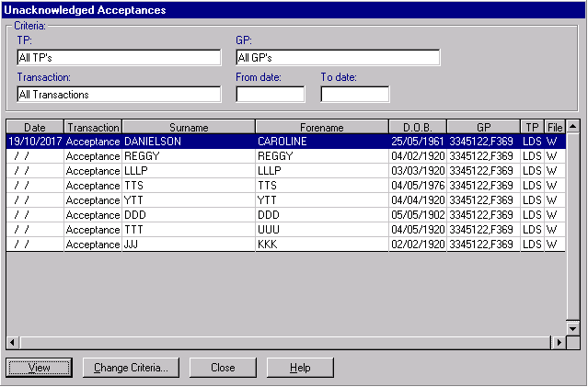
Task: Focus the From date field
Action: pos(270,94)
